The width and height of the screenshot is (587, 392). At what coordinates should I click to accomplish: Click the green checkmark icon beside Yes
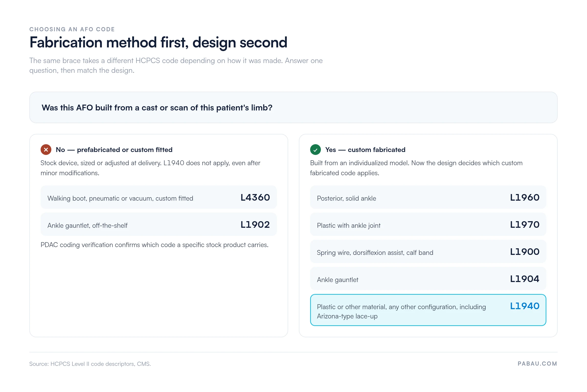(x=316, y=150)
